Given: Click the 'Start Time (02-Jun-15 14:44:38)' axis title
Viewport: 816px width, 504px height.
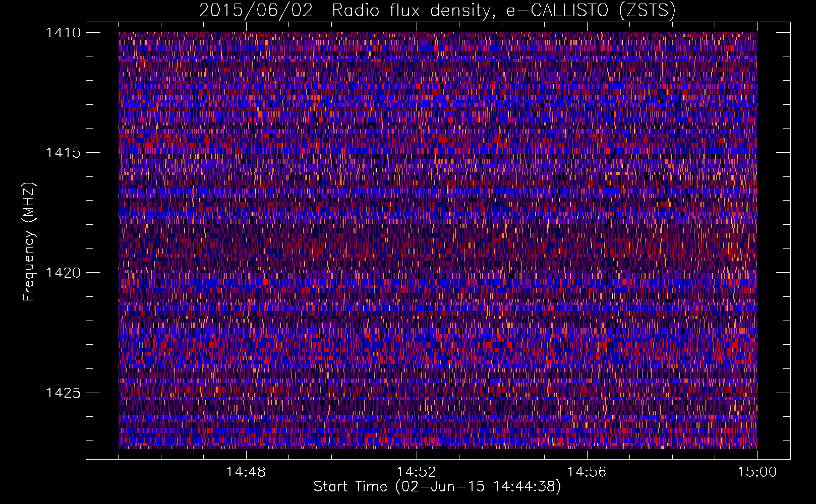Looking at the screenshot, I should [x=437, y=487].
